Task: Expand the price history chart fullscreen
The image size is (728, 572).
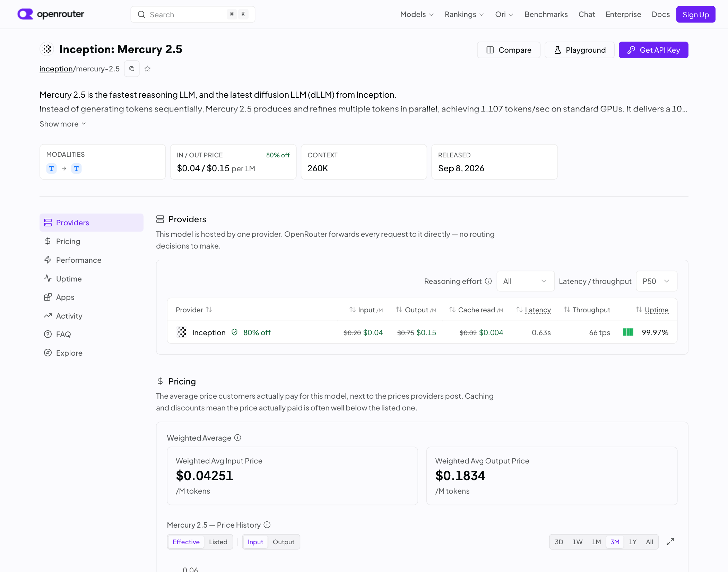Action: tap(670, 542)
